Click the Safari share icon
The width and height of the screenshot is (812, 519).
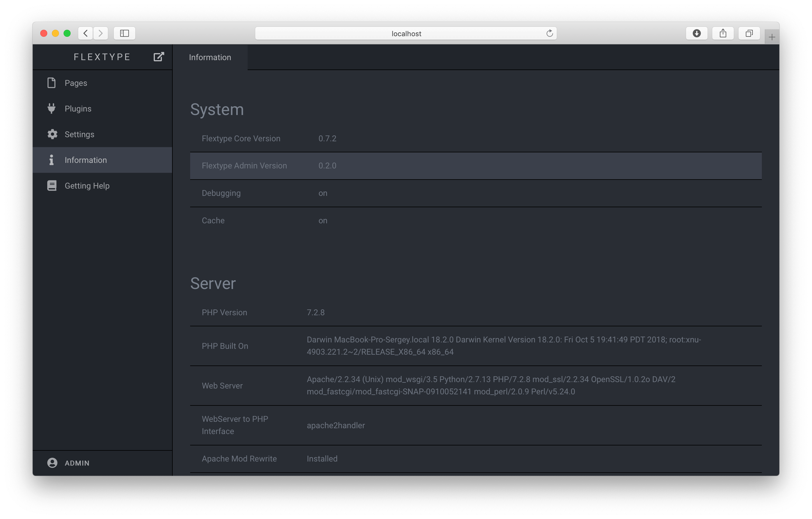point(723,33)
